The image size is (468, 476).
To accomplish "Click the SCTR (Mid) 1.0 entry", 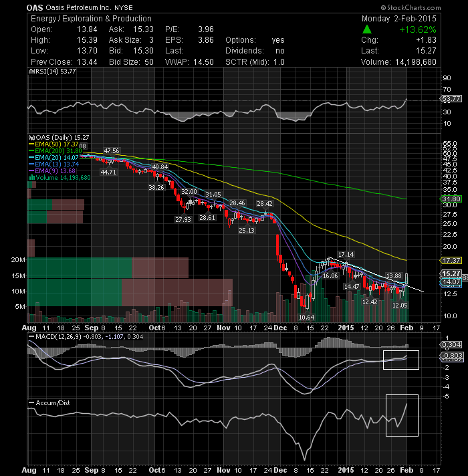I will click(255, 62).
